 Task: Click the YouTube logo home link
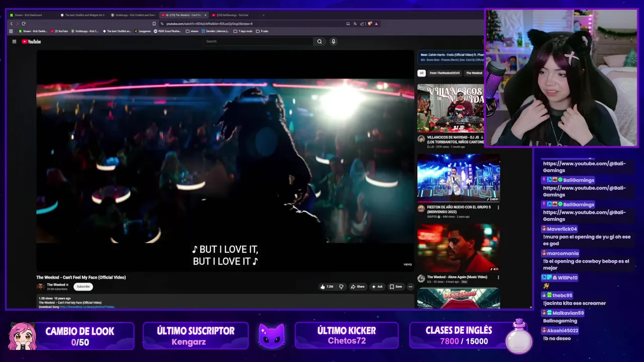pos(31,42)
